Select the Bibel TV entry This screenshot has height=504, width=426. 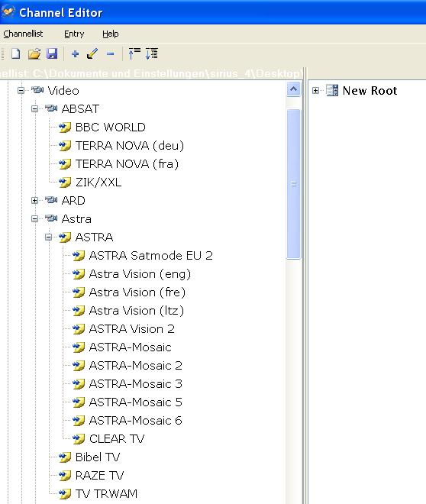[98, 457]
